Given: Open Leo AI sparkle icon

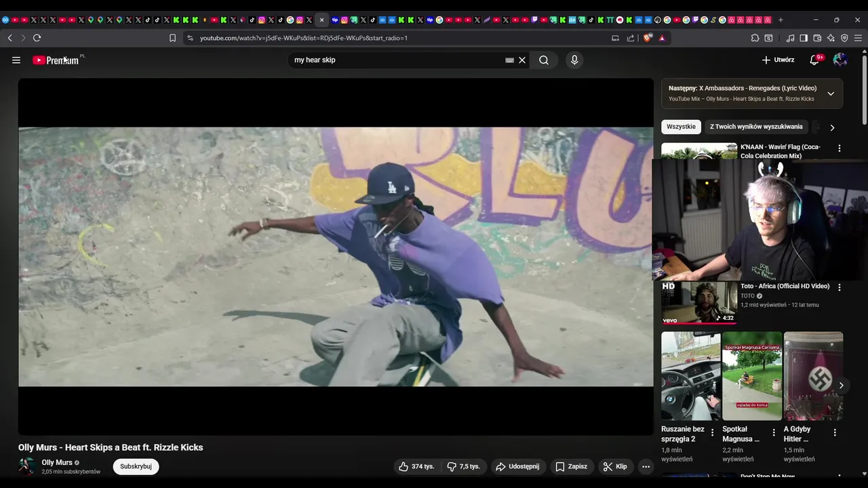Looking at the screenshot, I should point(831,38).
